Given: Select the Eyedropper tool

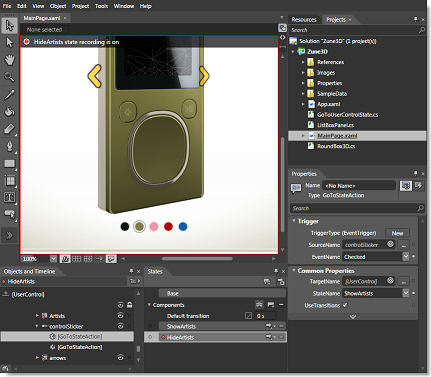Looking at the screenshot, I should click(9, 95).
